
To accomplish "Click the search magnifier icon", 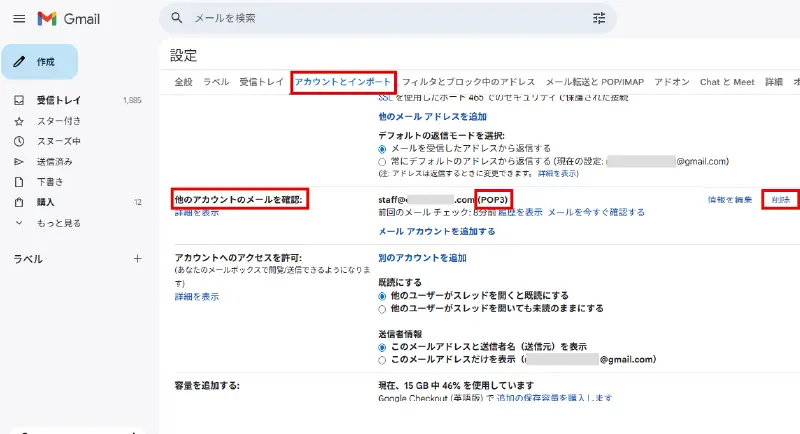I will pos(177,18).
